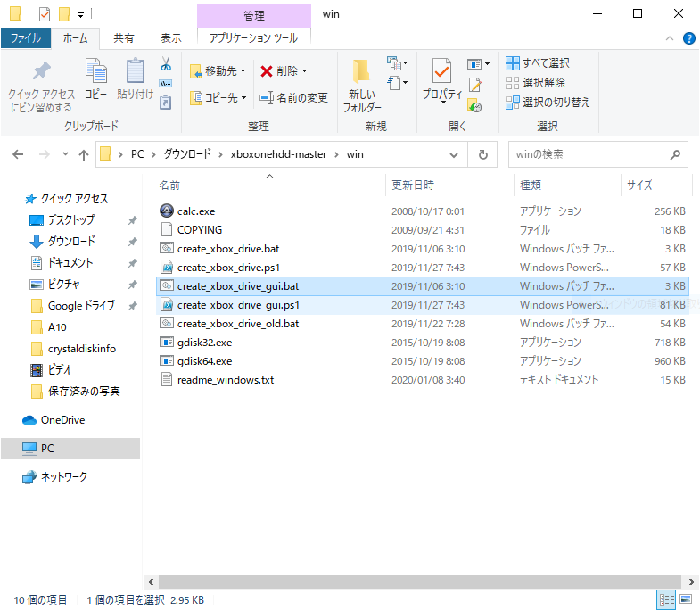Open the アプリケーション ツール tab
Screen dimensions: 700x611
253,38
